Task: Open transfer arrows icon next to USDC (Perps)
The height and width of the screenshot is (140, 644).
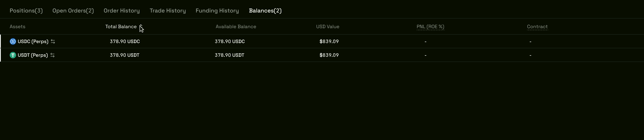Action: tap(53, 41)
